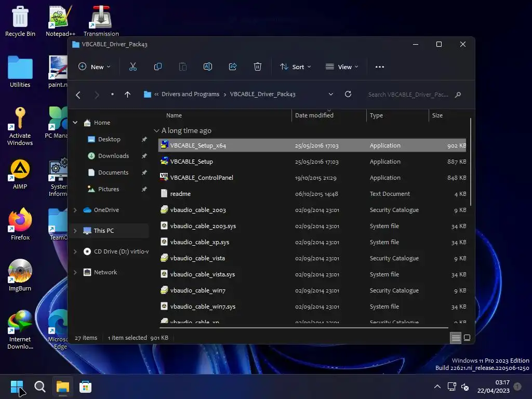Collapse the Home tree node
Viewport: 532px width, 399px height.
pyautogui.click(x=75, y=123)
